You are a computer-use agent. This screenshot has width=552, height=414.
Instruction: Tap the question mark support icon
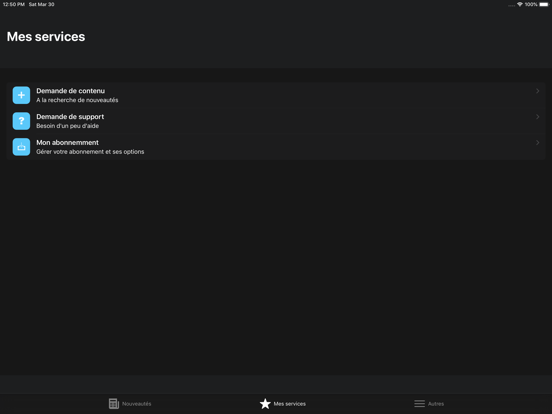[x=21, y=121]
